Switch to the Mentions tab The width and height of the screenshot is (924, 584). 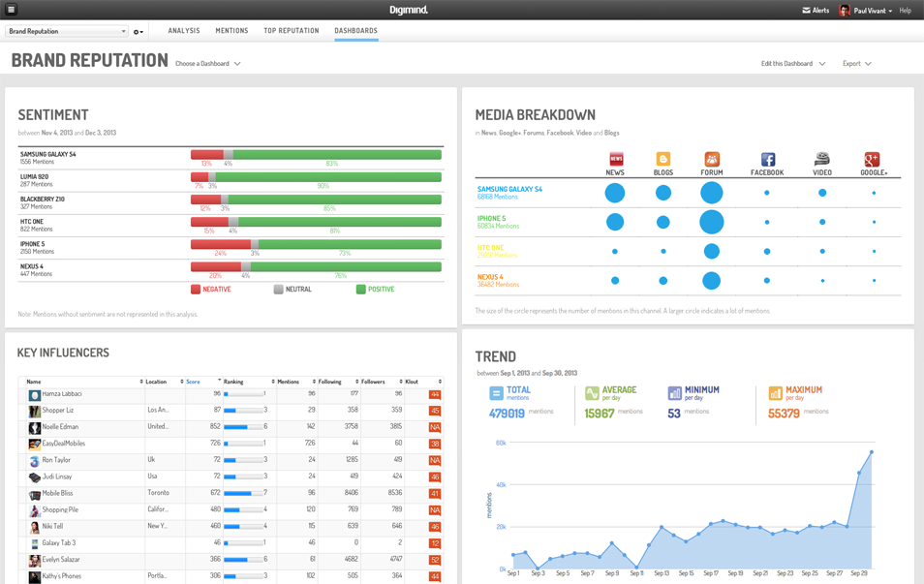(x=231, y=31)
